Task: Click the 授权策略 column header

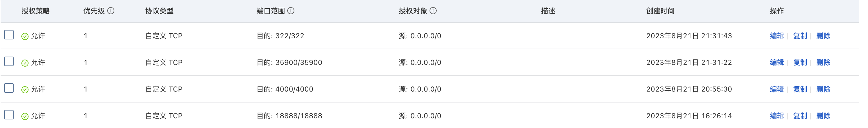Action: [36, 11]
